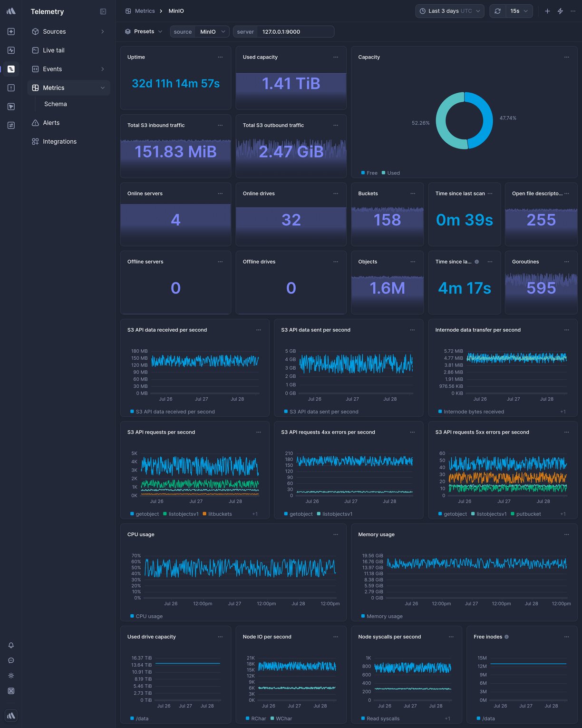Toggle Free series in Capacity legend
Image resolution: width=582 pixels, height=728 pixels.
tap(369, 173)
